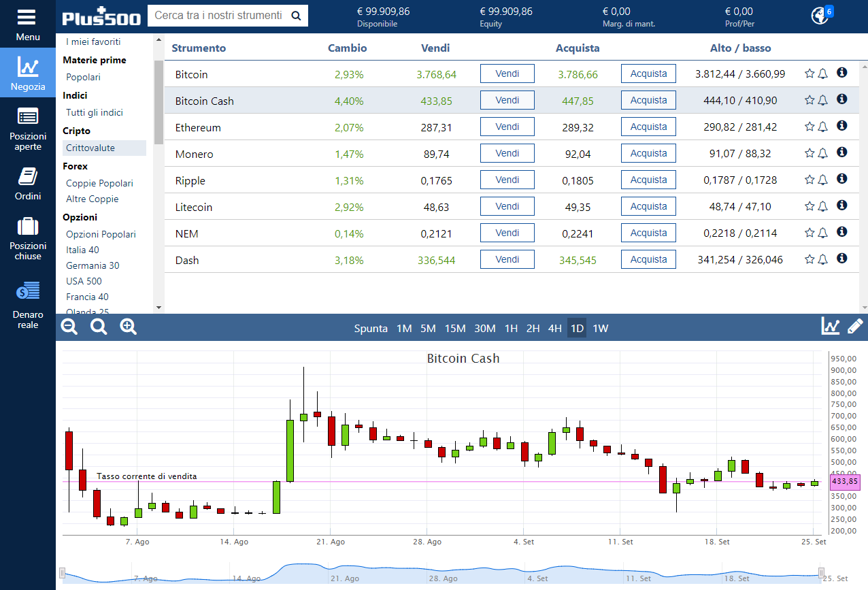Open info icon for Litecoin
This screenshot has height=590, width=868.
(841, 206)
